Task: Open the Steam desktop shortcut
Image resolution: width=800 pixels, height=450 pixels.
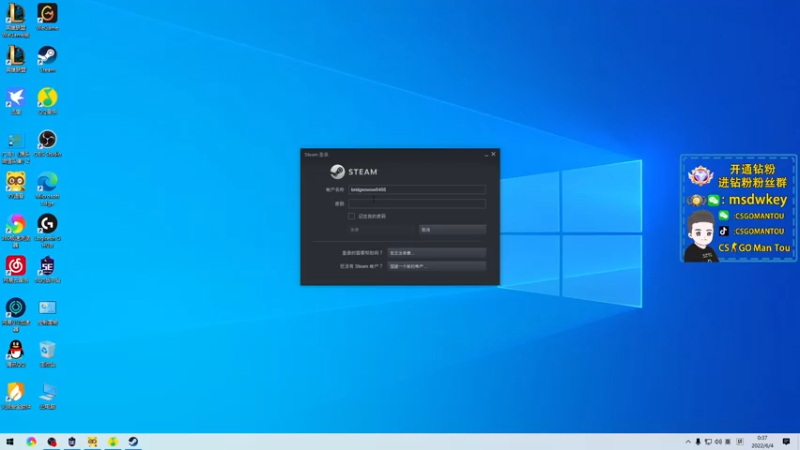Action: click(x=47, y=59)
